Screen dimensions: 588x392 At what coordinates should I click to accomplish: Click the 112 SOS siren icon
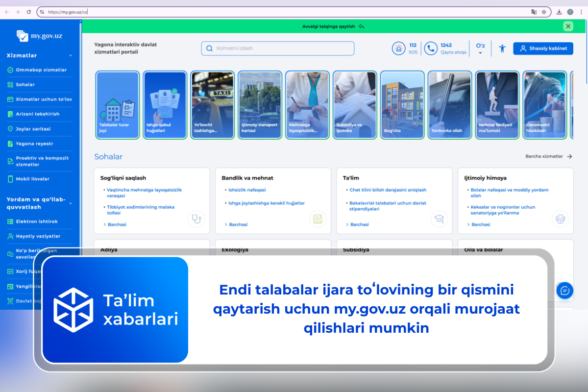pos(399,49)
